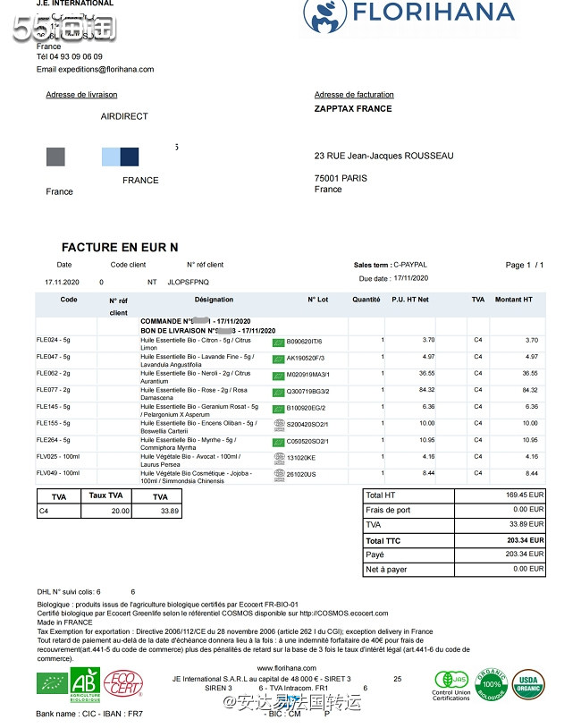Click the dark navy redaction square
This screenshot has height=728, width=581.
[130, 157]
